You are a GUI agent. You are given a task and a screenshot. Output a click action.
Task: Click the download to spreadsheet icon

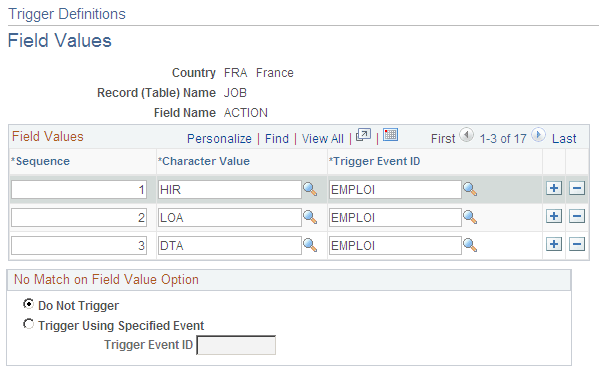[390, 135]
